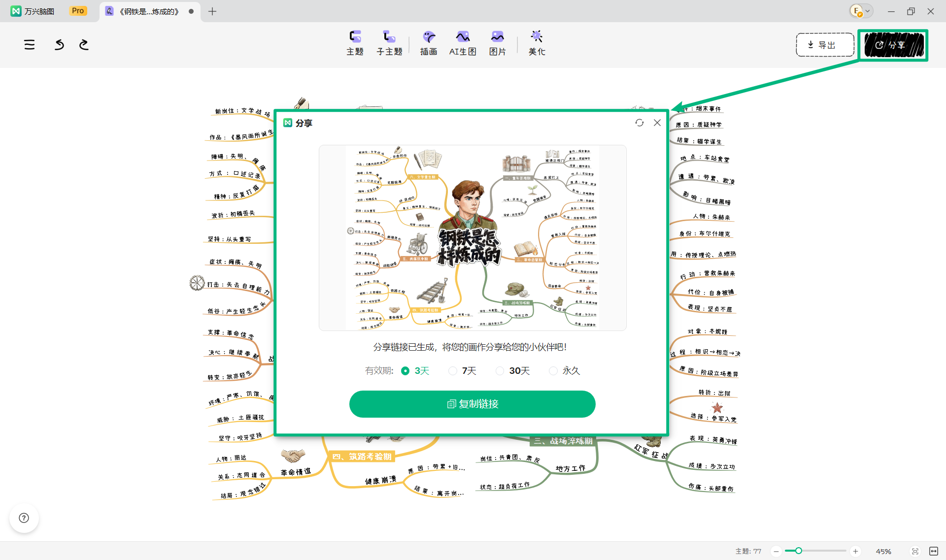Switch to the 《钢铁是...炼成的》 tab

pos(149,11)
